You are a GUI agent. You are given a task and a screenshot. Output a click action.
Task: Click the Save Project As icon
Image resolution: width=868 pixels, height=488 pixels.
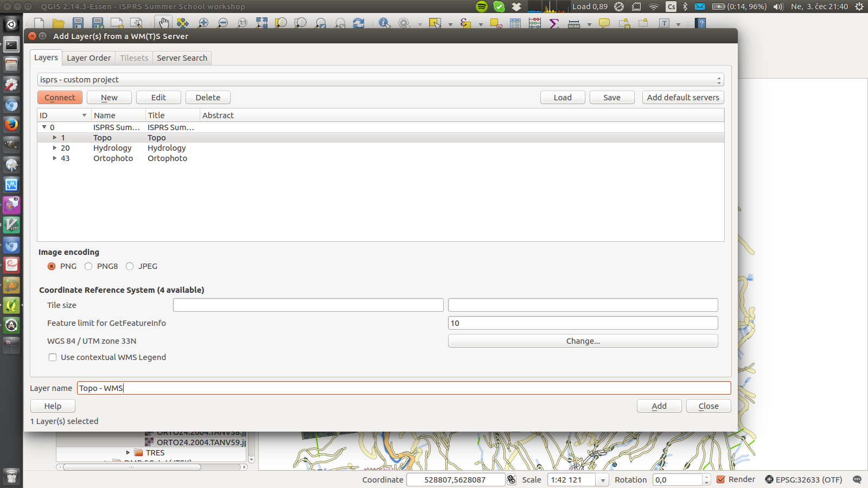(98, 23)
